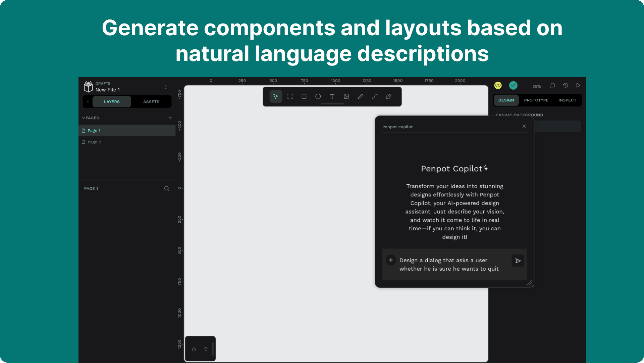This screenshot has width=644, height=363.
Task: Switch to the Layers tab
Action: pyautogui.click(x=112, y=102)
